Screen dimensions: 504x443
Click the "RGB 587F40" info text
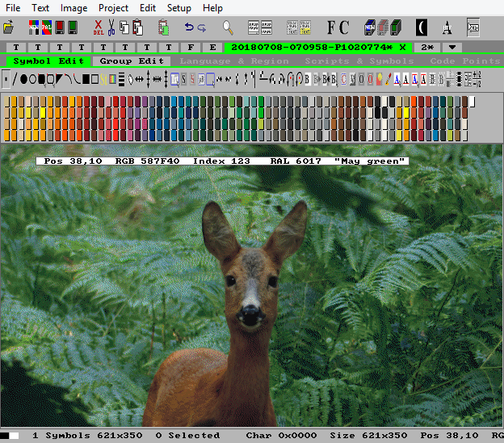click(147, 161)
